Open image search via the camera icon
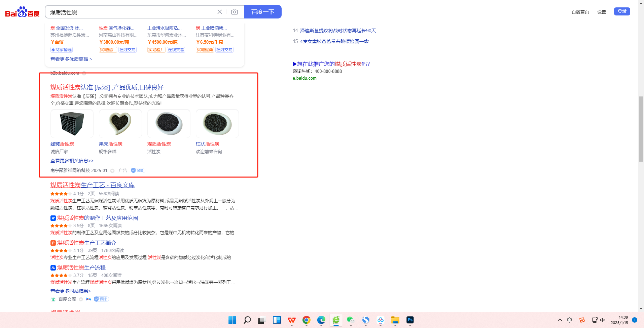Image resolution: width=644 pixels, height=328 pixels. 235,12
